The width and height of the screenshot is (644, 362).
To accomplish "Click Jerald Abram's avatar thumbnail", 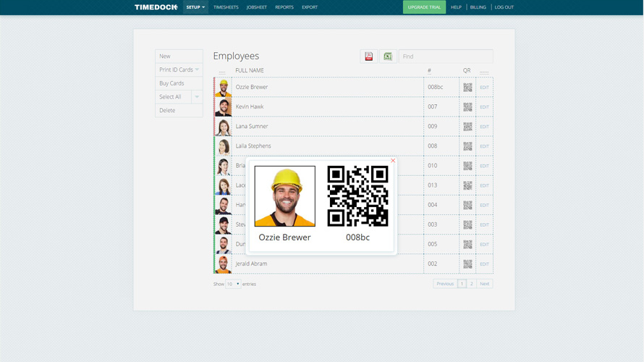I will pyautogui.click(x=224, y=264).
